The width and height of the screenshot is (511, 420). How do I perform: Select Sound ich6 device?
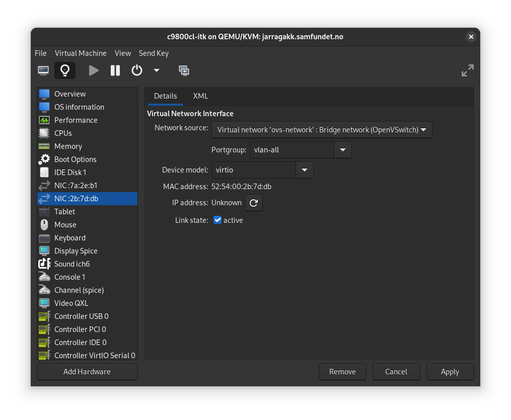click(x=87, y=264)
